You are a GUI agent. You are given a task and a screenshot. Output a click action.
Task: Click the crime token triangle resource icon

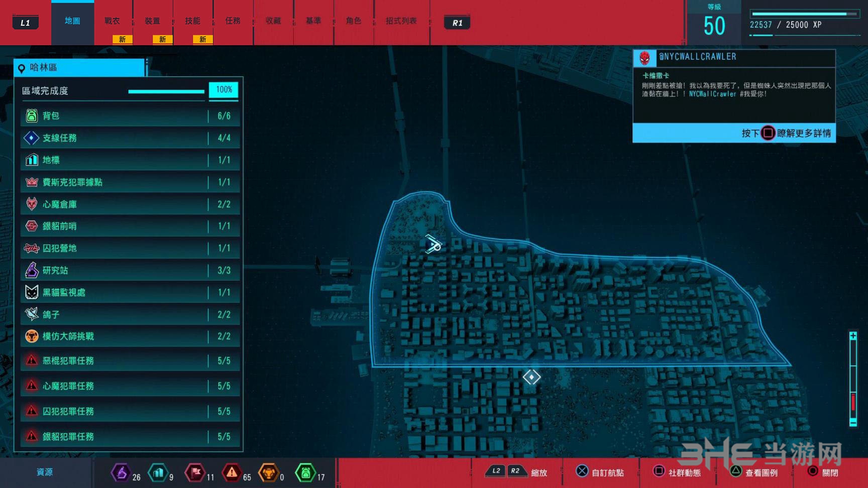(232, 472)
